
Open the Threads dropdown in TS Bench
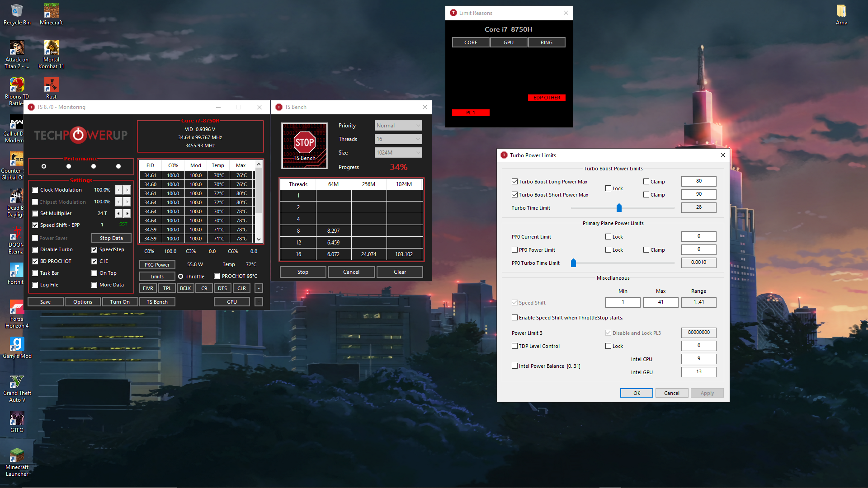coord(398,139)
